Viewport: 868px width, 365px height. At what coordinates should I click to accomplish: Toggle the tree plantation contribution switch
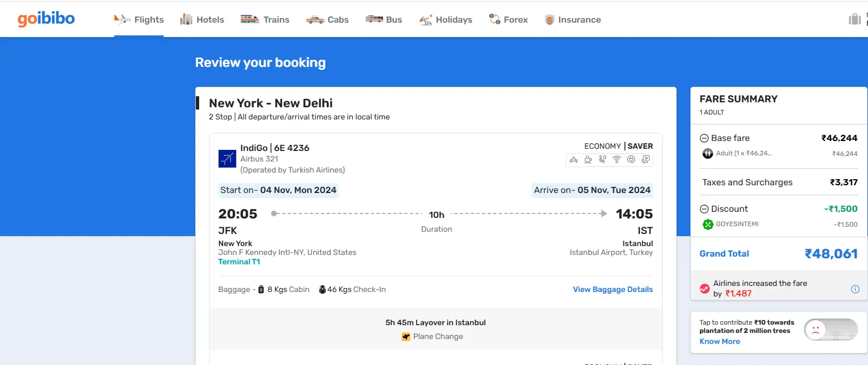coord(831,329)
